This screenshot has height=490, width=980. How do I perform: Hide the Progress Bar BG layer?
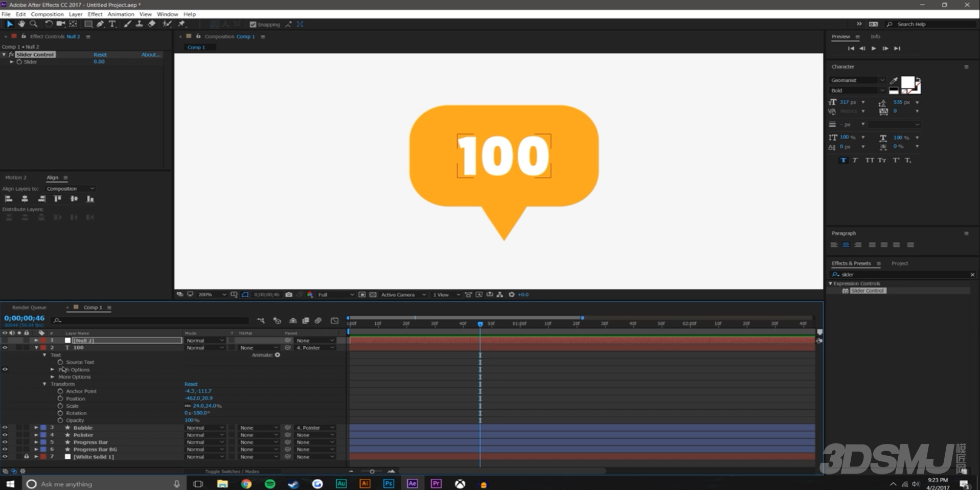coord(5,450)
